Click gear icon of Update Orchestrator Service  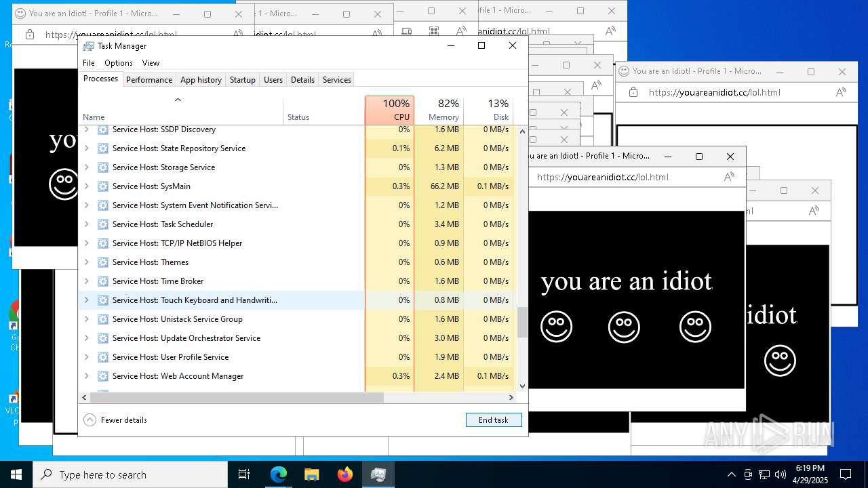pos(103,338)
